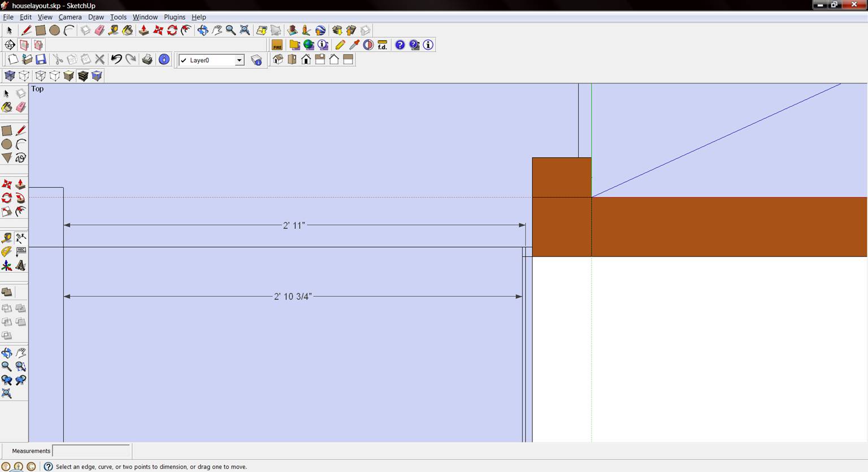This screenshot has height=472, width=868.
Task: Select the Tape Measure tool in top toolbar
Action: coord(114,31)
